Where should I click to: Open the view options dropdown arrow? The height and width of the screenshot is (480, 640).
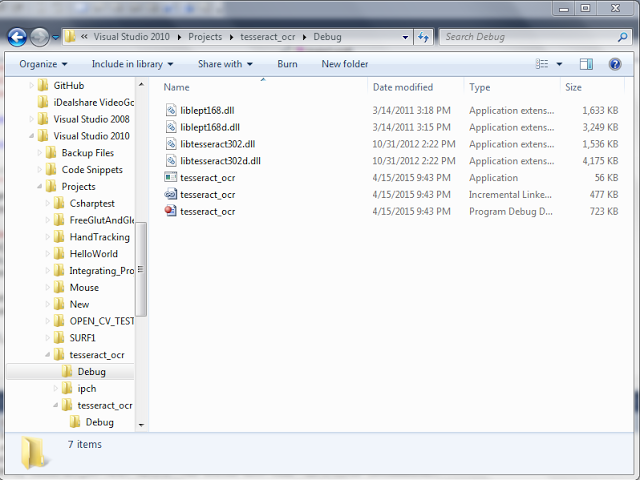[559, 64]
